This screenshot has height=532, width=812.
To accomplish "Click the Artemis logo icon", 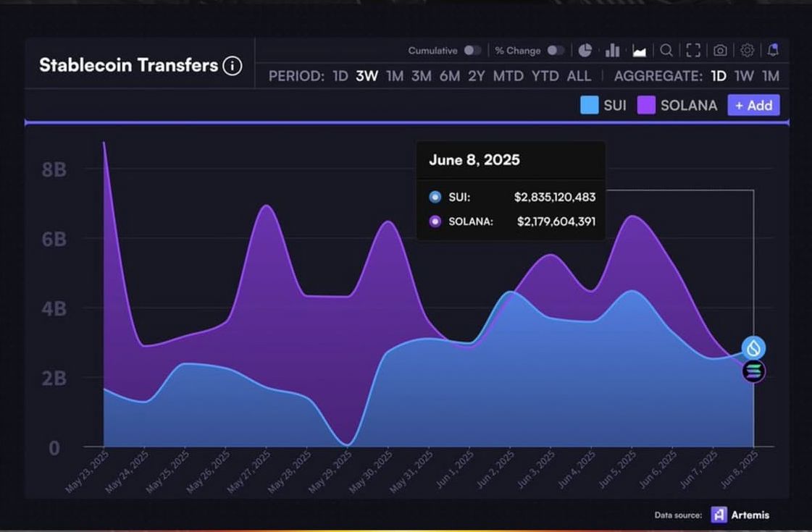I will pyautogui.click(x=719, y=515).
